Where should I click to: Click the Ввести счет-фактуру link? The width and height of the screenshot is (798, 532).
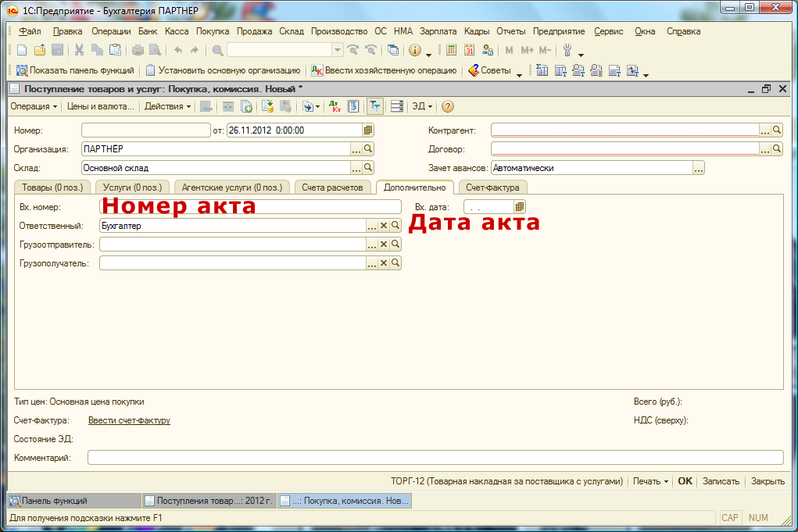[x=129, y=420]
